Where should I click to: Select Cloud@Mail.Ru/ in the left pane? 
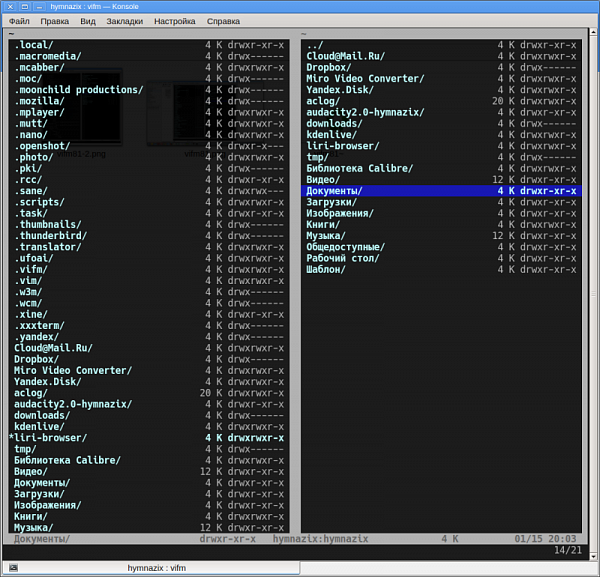(x=149, y=348)
